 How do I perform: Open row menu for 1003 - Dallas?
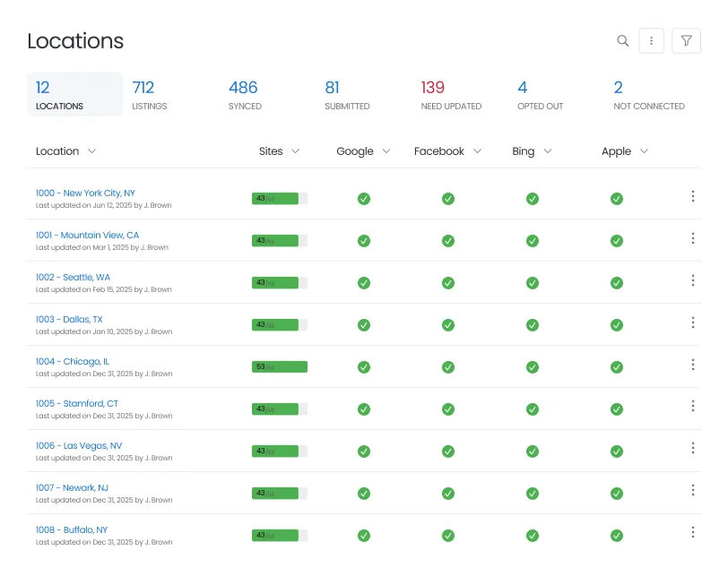click(693, 323)
